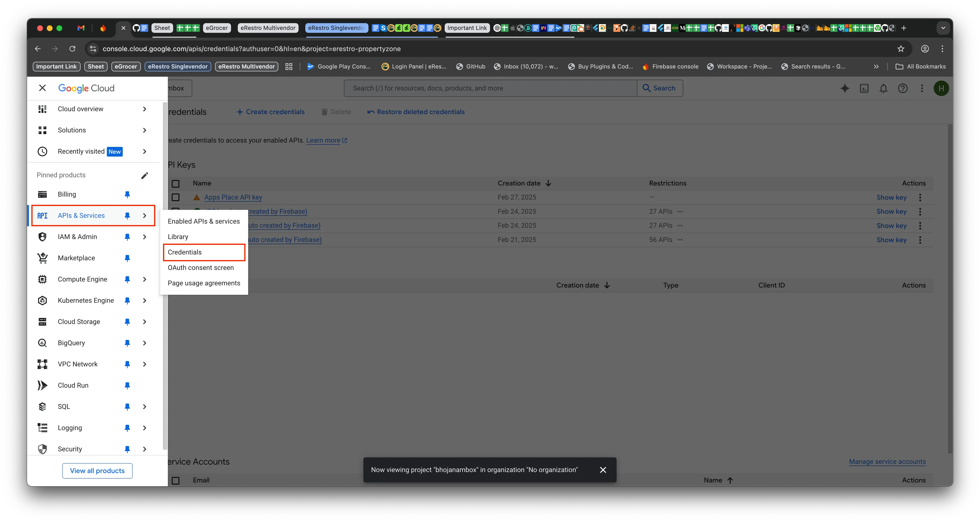Select Enabled APIs & services submenu entry
The width and height of the screenshot is (980, 522).
(204, 221)
